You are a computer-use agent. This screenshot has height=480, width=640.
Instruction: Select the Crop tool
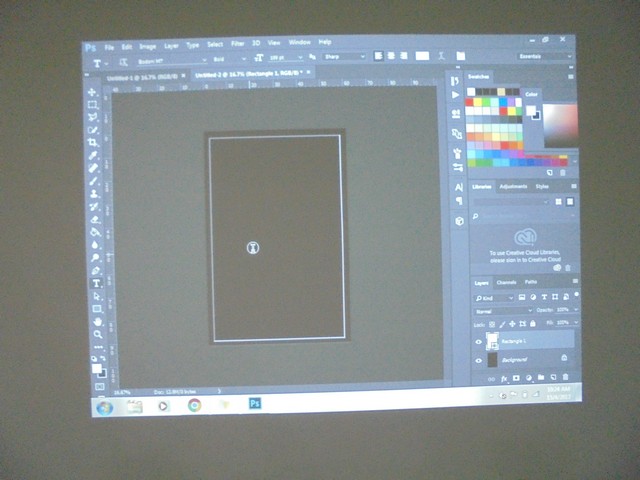pos(93,143)
